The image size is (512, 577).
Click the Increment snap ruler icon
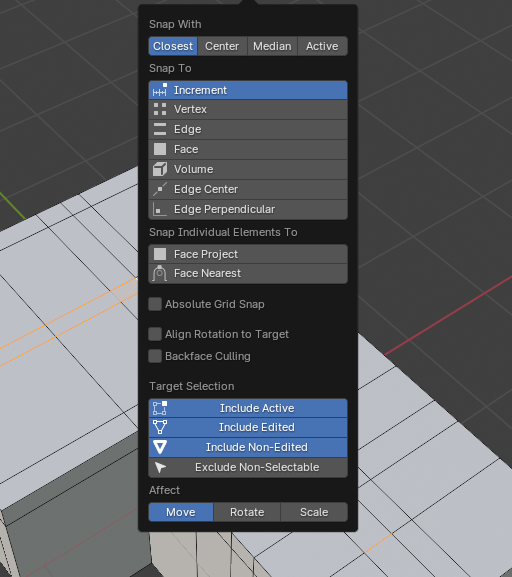[x=160, y=90]
